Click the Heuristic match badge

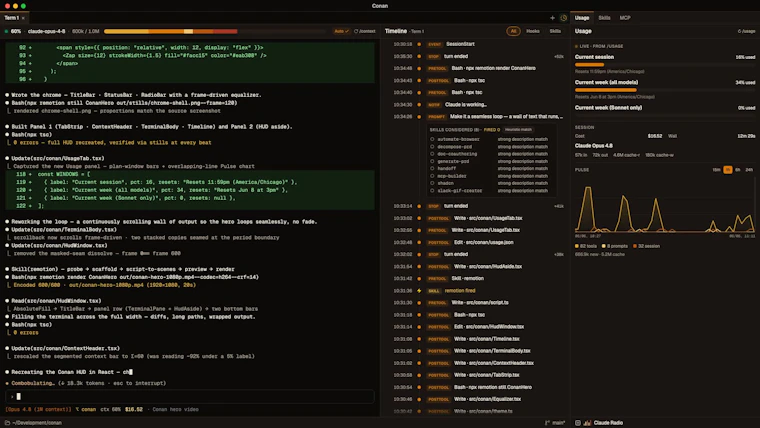[x=518, y=129]
